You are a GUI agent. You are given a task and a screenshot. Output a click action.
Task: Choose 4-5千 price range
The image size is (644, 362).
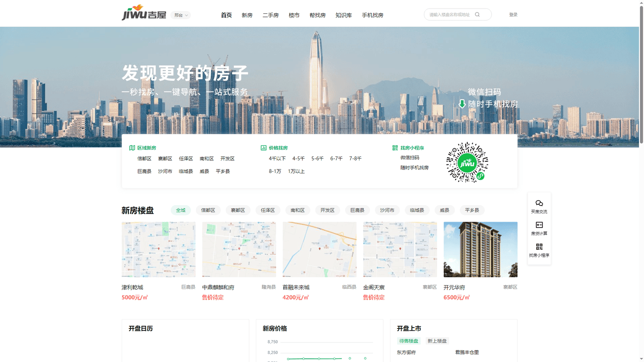point(298,159)
